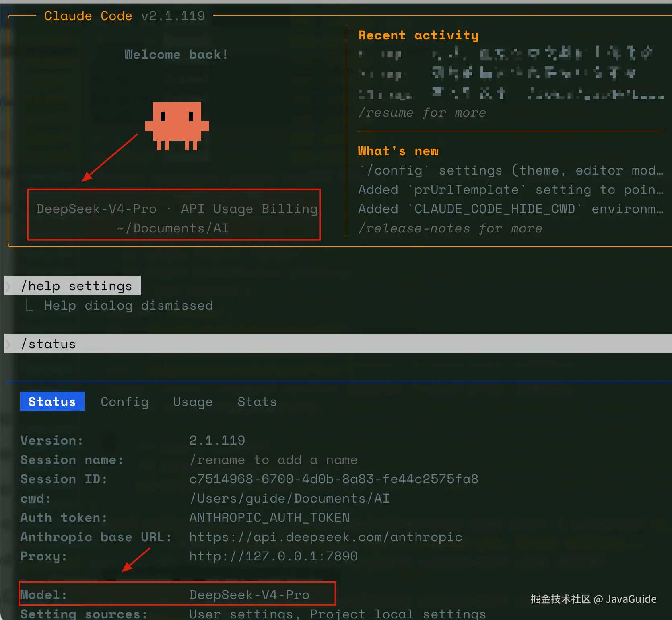
Task: Click the "Model:" label in Status
Action: (x=44, y=595)
